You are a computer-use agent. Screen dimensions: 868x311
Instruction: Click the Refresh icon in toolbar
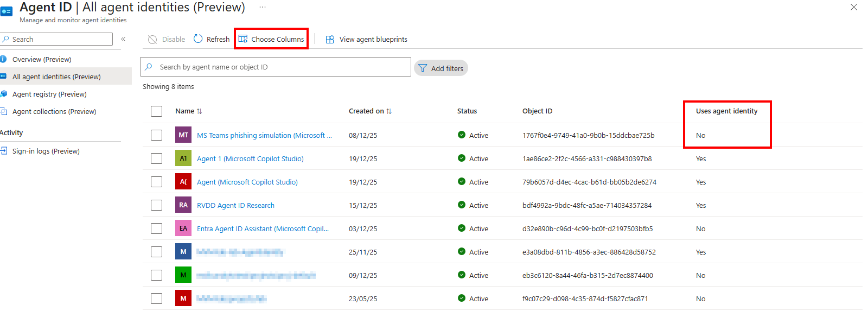click(198, 39)
